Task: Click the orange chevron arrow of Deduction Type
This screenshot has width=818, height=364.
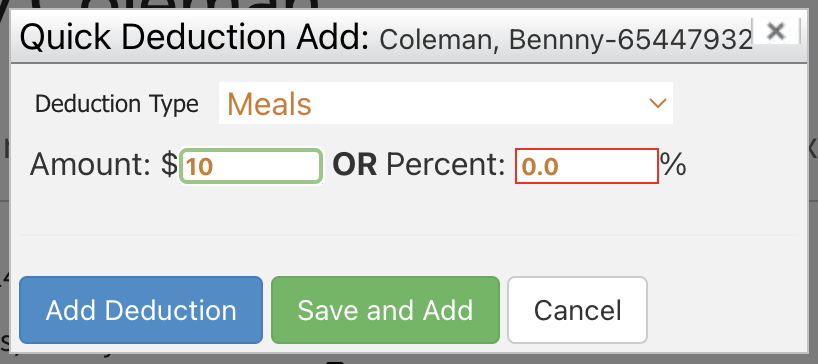Action: (658, 103)
